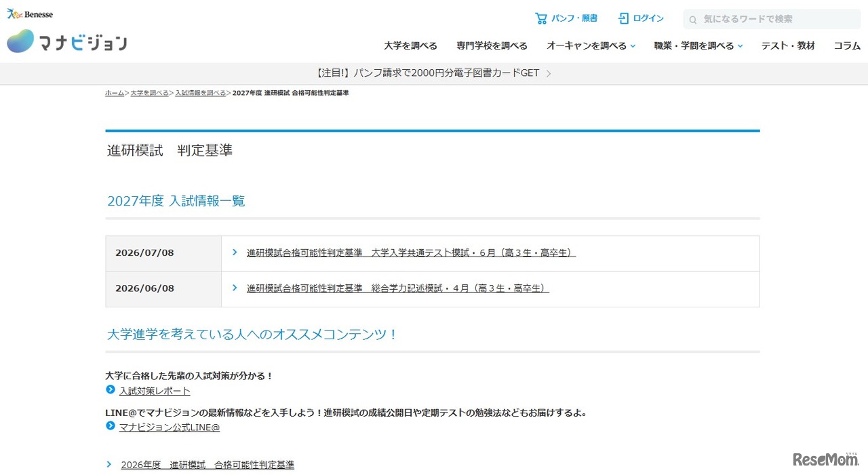
Task: Click breadcrumb text 2027年度 進研模試 合格可能性判定基準
Action: coord(291,93)
